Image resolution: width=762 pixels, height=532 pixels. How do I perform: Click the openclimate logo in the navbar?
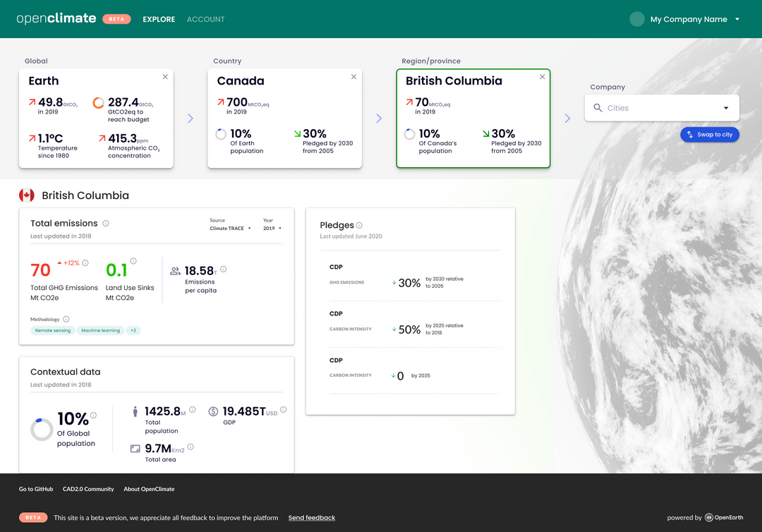pos(56,18)
